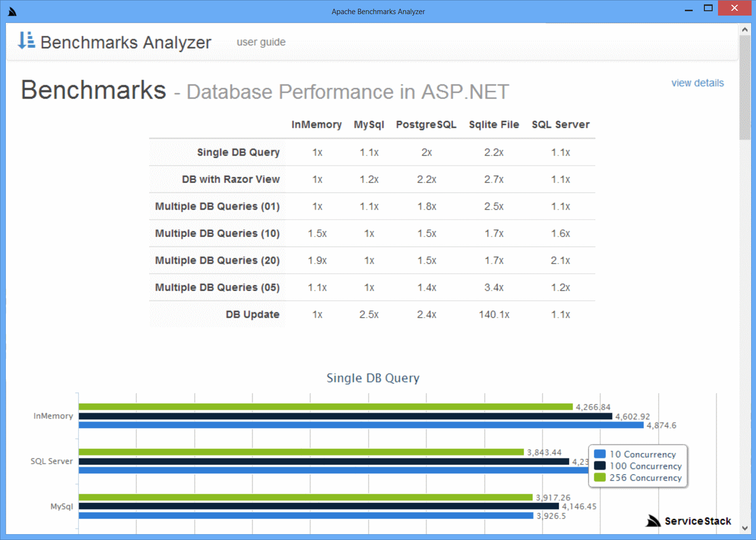Click the Multiple DB Queries (05) row label
This screenshot has height=540, width=756.
tap(217, 287)
